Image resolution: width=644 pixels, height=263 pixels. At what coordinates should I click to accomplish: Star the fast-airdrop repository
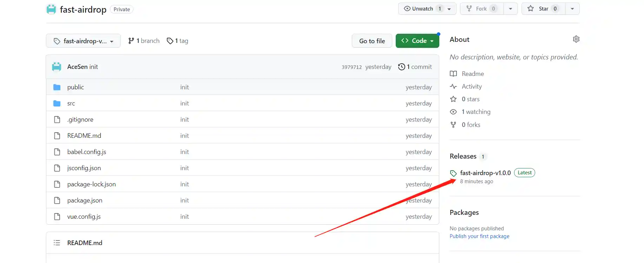(x=543, y=9)
